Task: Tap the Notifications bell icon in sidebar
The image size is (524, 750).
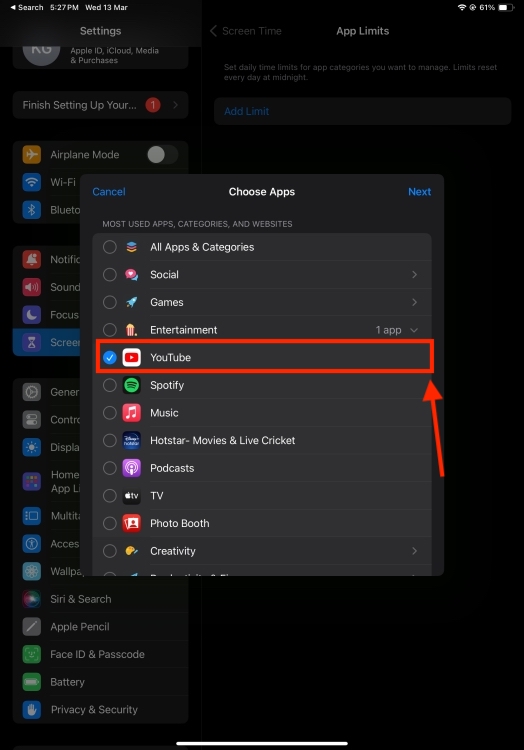Action: (x=32, y=259)
